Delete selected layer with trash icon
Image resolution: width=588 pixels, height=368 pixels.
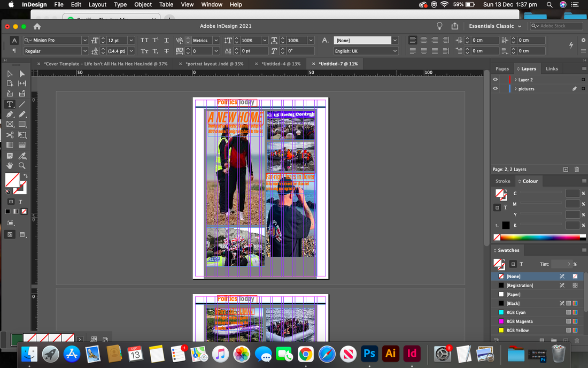(x=577, y=170)
